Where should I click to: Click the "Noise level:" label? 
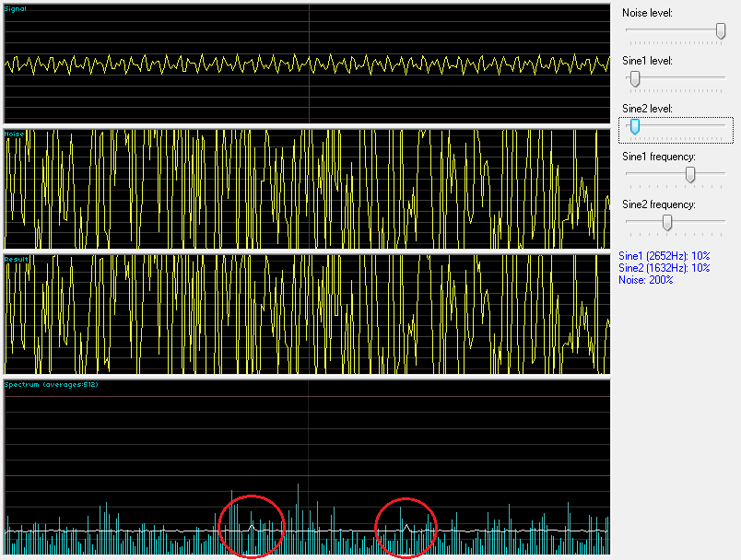coord(647,13)
